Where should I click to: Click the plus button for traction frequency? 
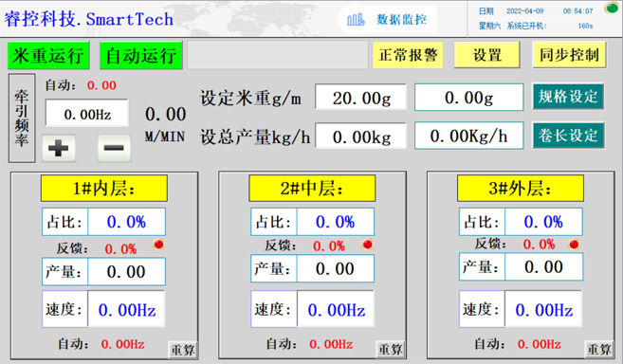point(59,148)
